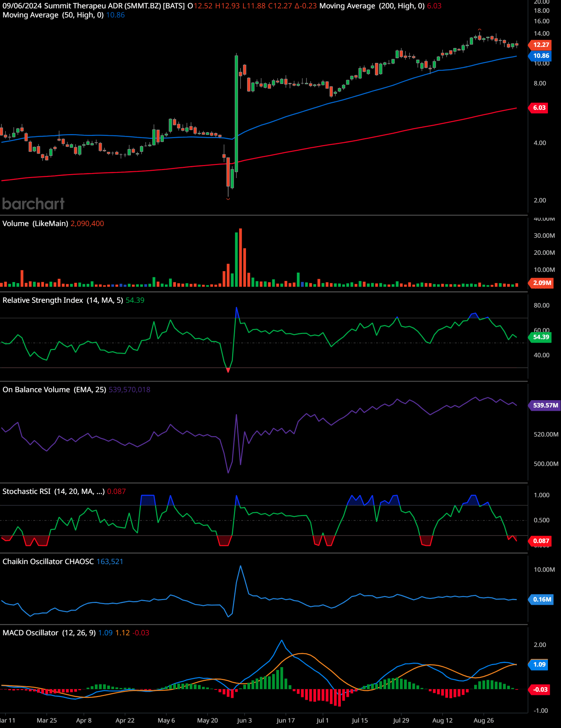
Task: Click the Apr 8 date axis label
Action: [x=84, y=720]
